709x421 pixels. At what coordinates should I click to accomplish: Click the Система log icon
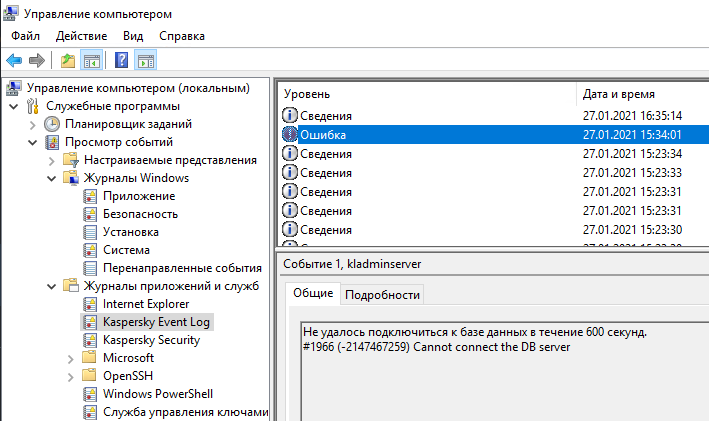tap(90, 250)
